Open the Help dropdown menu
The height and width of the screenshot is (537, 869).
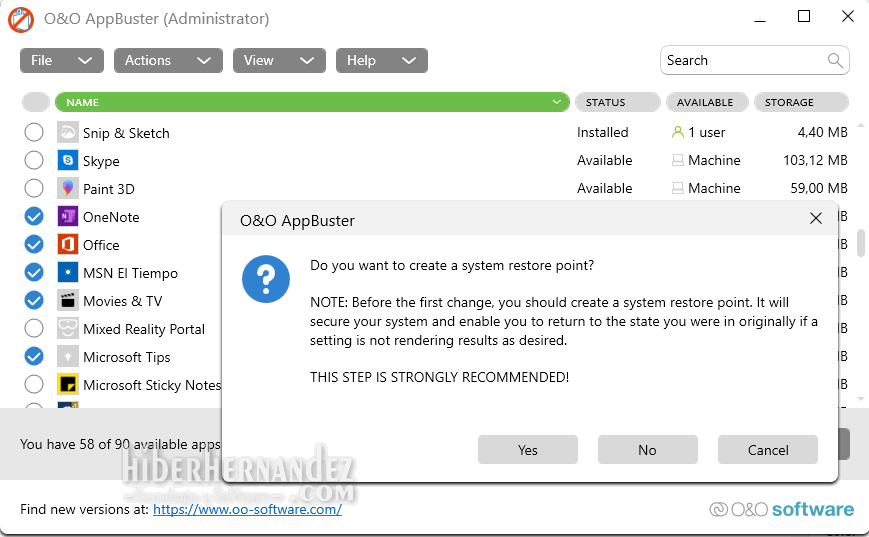click(x=381, y=60)
